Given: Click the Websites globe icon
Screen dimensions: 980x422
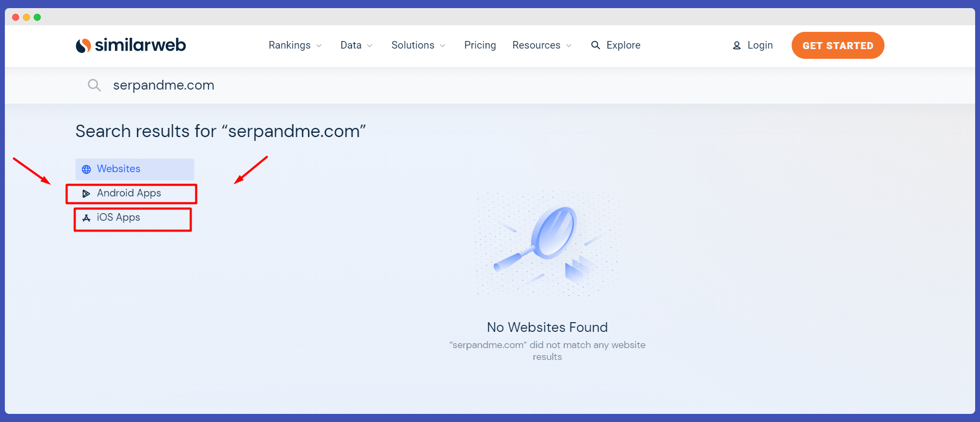Looking at the screenshot, I should coord(86,169).
